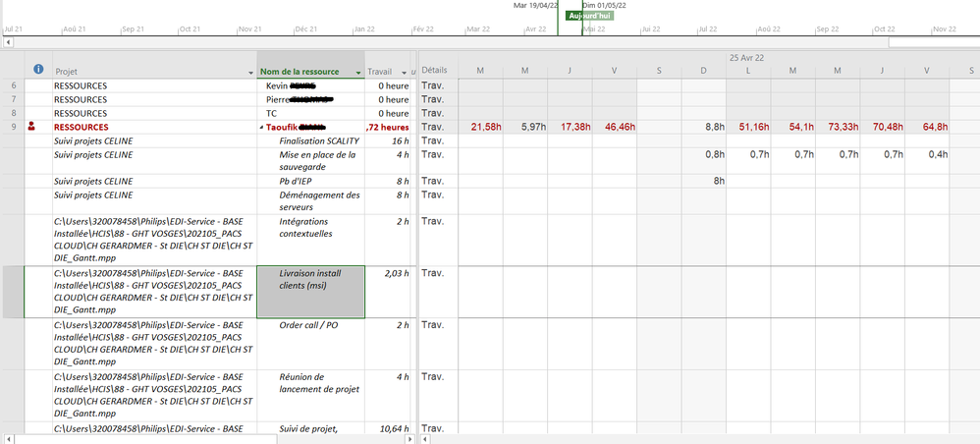Click the left arrow of the table's horizontal scrollbar

(8, 440)
